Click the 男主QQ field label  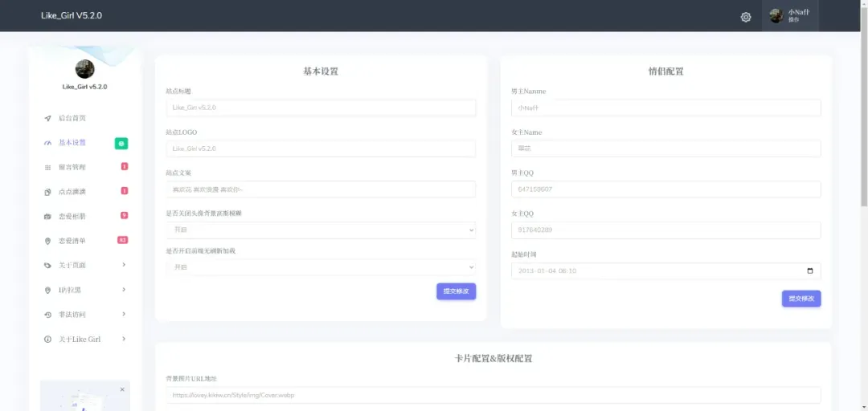[x=522, y=173]
